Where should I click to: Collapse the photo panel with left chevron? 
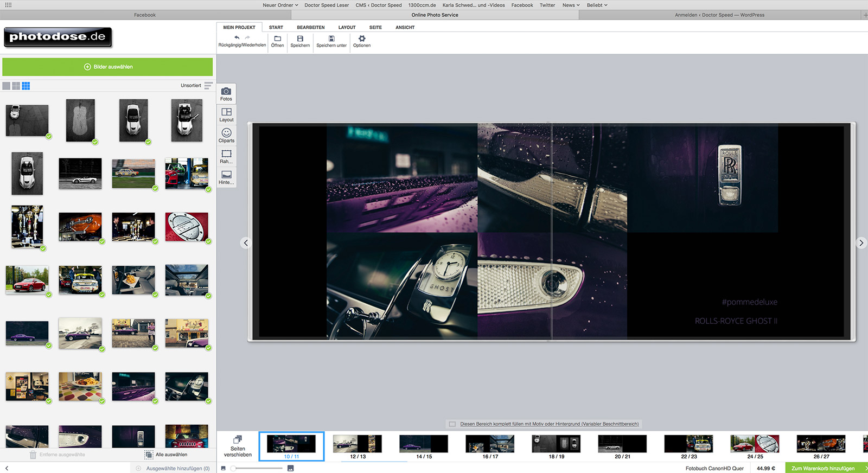(x=7, y=468)
